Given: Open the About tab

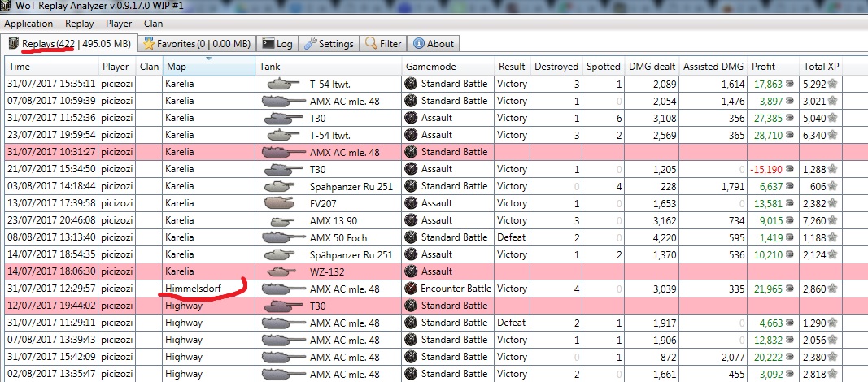Looking at the screenshot, I should tap(434, 44).
